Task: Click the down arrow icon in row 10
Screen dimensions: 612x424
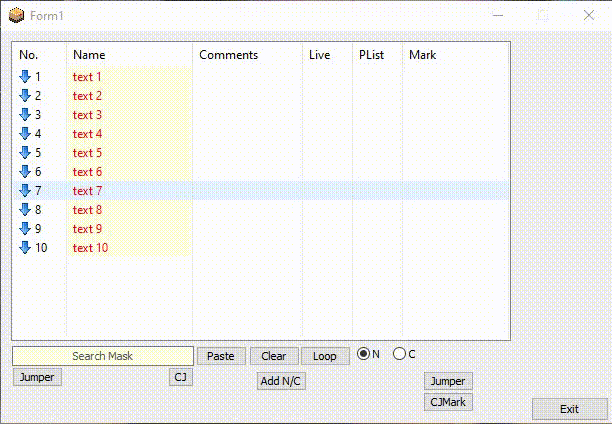Action: pyautogui.click(x=25, y=247)
